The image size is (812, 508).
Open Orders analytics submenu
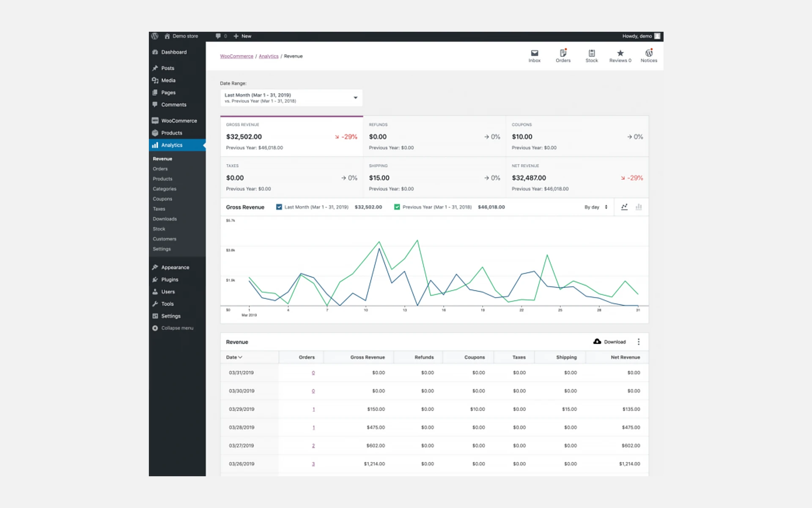(x=160, y=169)
